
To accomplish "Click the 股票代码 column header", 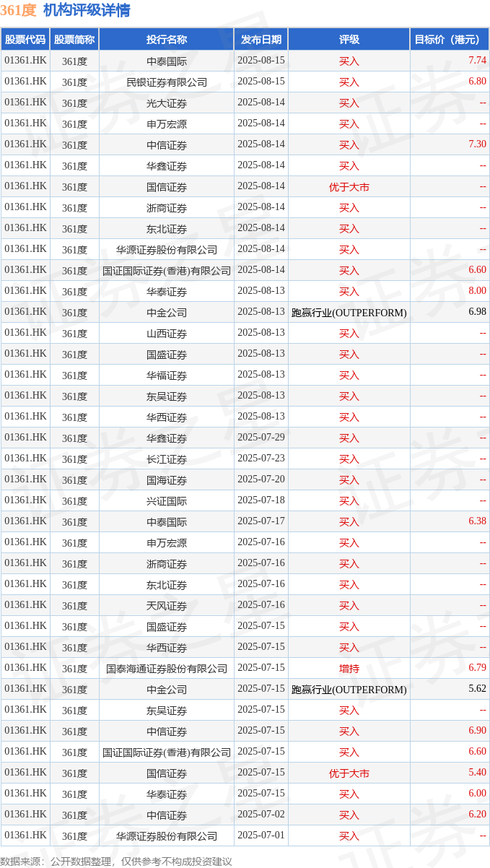I will tap(25, 40).
